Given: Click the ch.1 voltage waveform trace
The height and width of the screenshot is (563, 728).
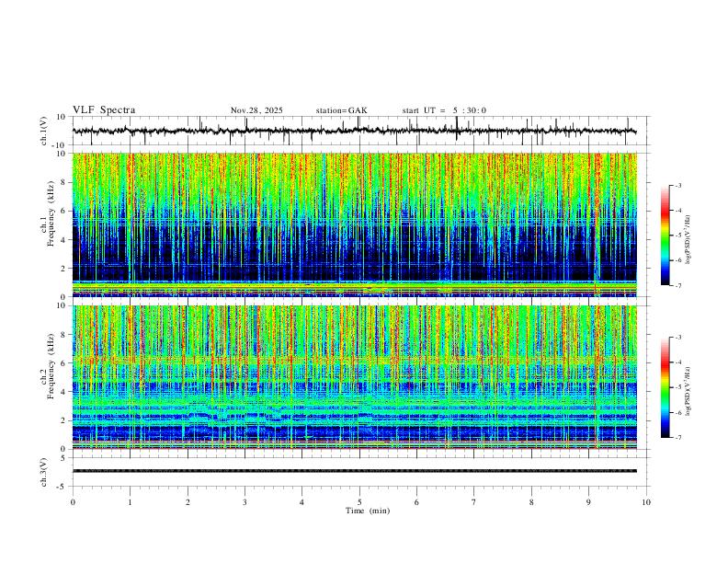Looking at the screenshot, I should (354, 131).
